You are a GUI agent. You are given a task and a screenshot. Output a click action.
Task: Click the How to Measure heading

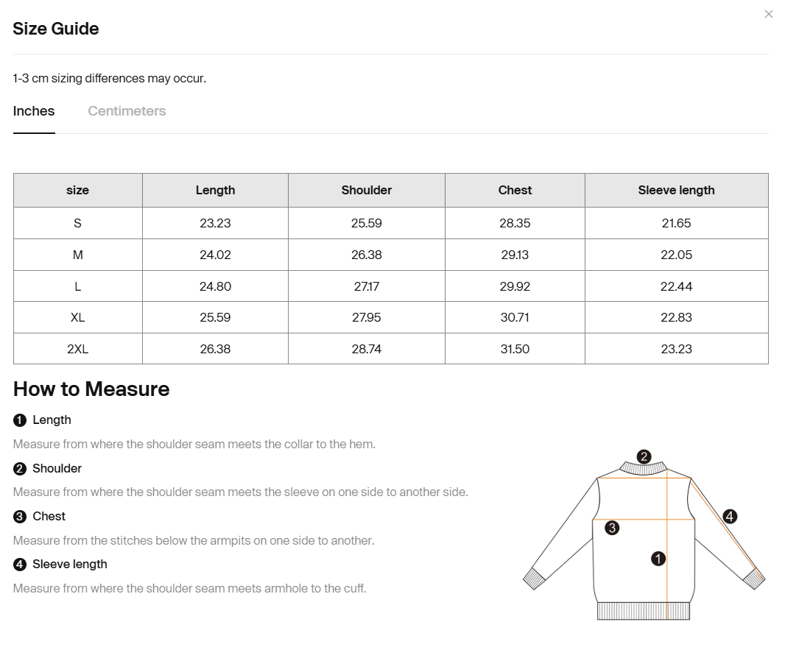91,389
